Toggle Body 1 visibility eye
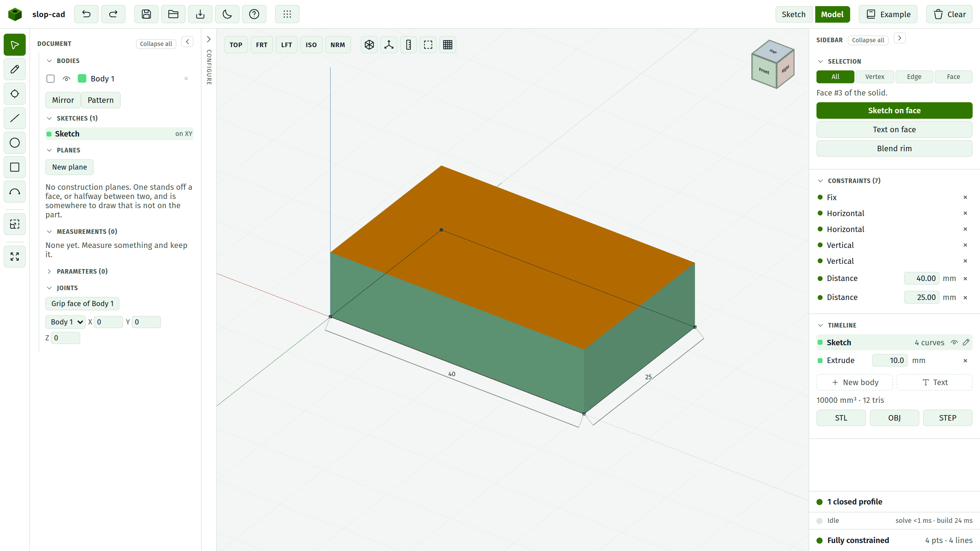Viewport: 980px width, 551px height. click(x=66, y=79)
